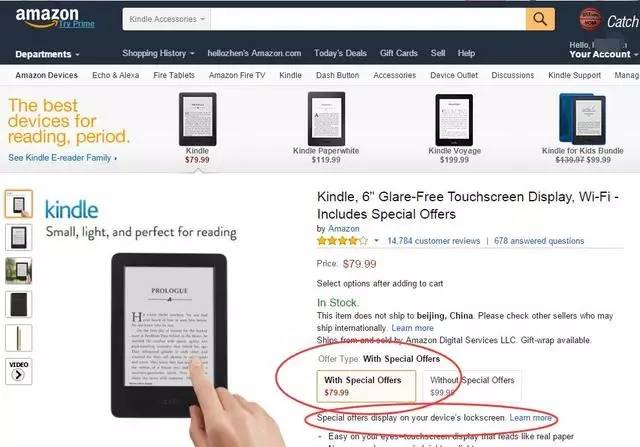Viewport: 640px width, 447px height.
Task: Follow the See Kindle E-reader Family link
Action: tap(62, 158)
